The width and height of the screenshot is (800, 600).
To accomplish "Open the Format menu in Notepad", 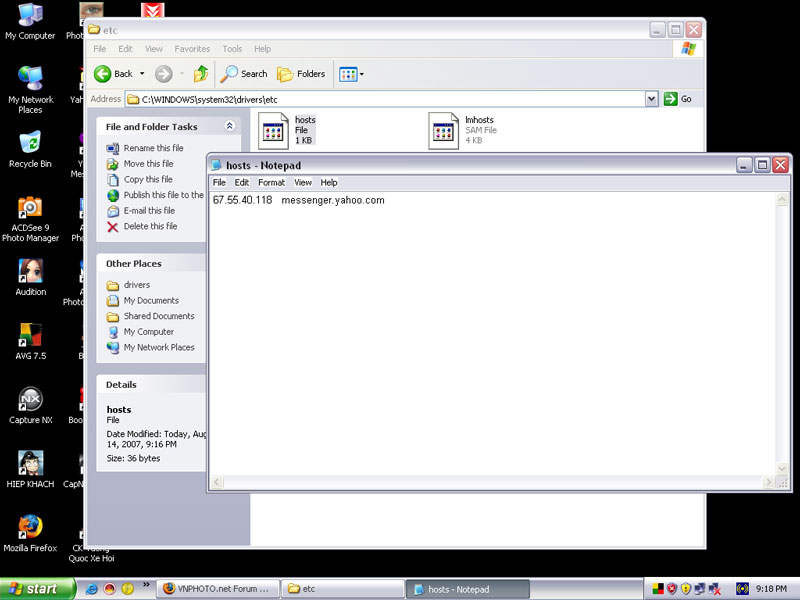I will pyautogui.click(x=271, y=183).
